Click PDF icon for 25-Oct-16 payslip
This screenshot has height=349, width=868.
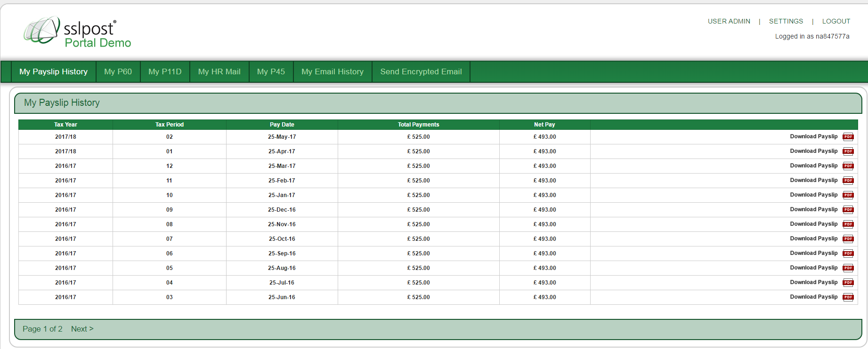[848, 239]
